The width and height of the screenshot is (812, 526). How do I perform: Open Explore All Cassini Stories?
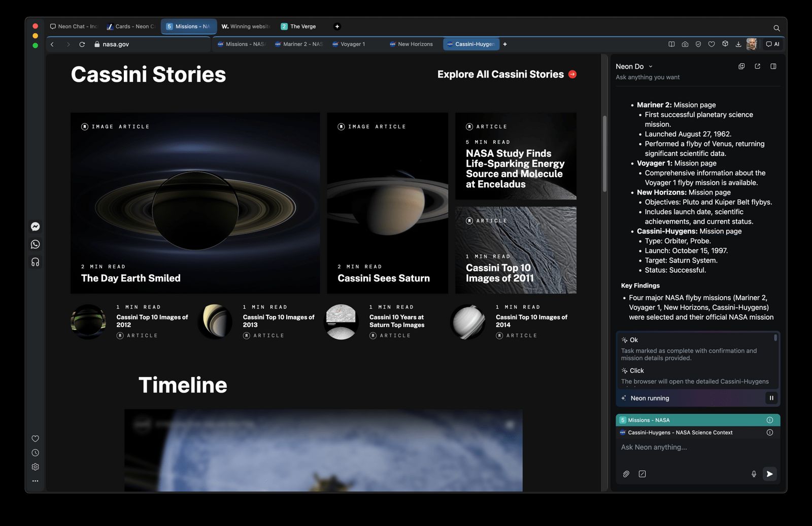click(x=500, y=74)
